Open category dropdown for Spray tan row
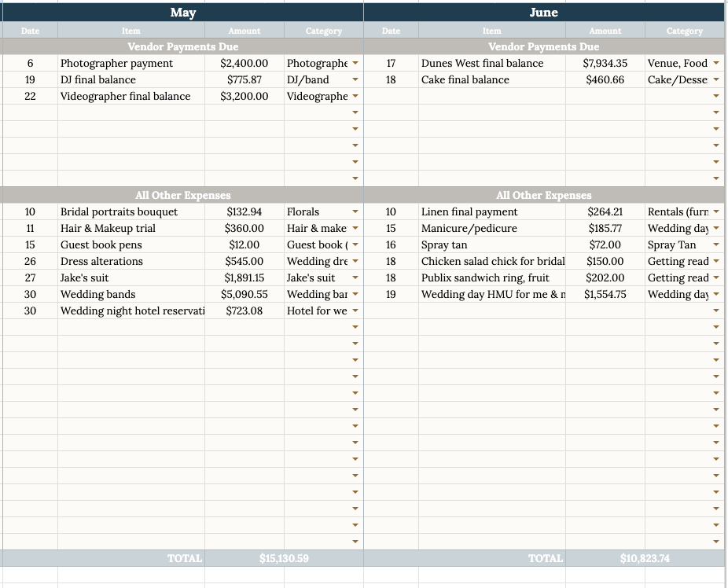Screen dimensions: 728x588 716,244
